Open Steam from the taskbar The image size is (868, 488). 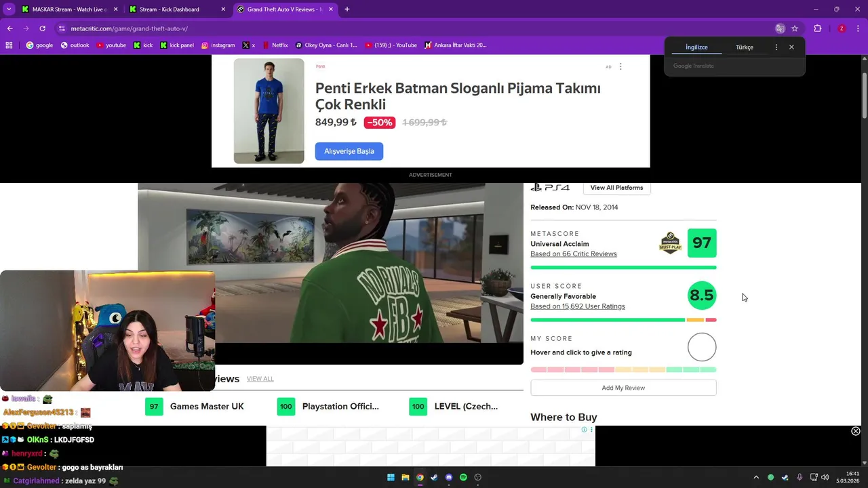pos(434,478)
